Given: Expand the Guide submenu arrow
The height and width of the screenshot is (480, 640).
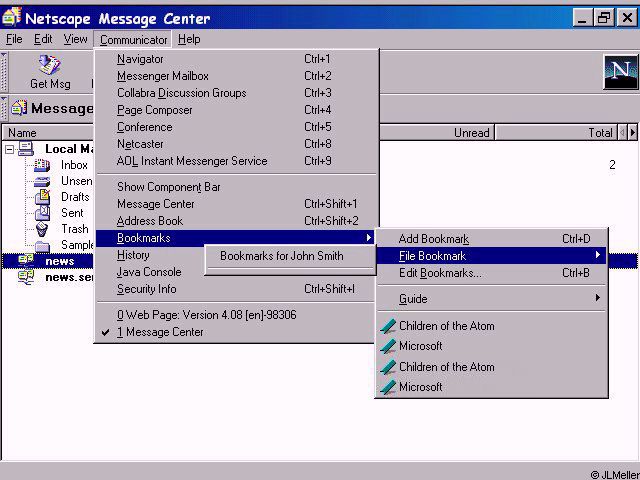Looking at the screenshot, I should (598, 298).
